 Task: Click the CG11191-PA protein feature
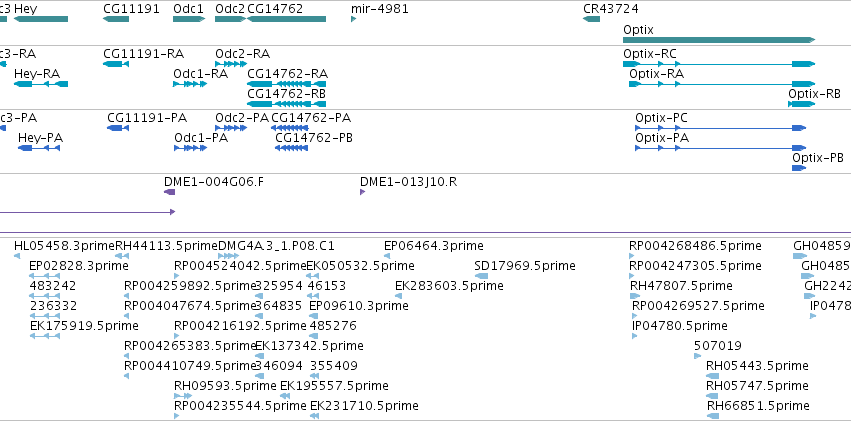(118, 128)
